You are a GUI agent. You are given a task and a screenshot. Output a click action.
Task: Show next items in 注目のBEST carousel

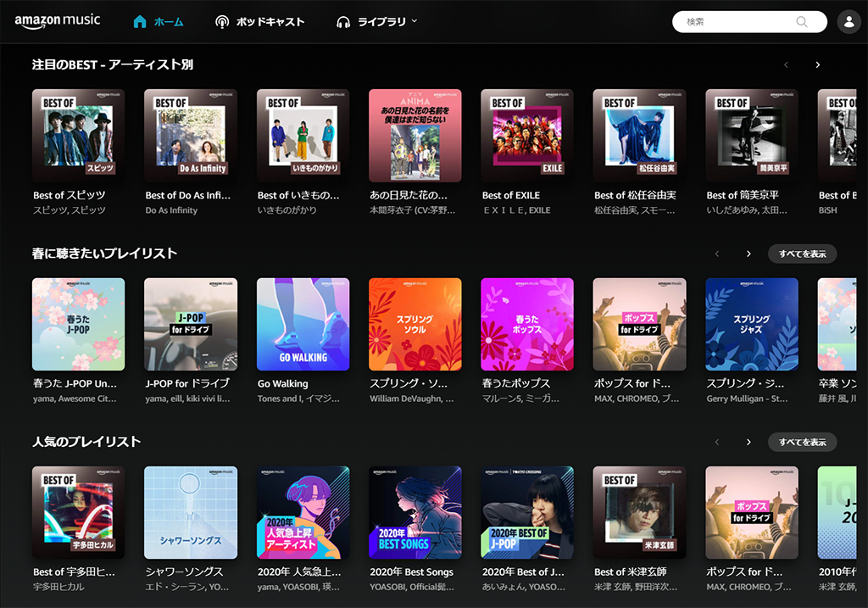pos(818,64)
